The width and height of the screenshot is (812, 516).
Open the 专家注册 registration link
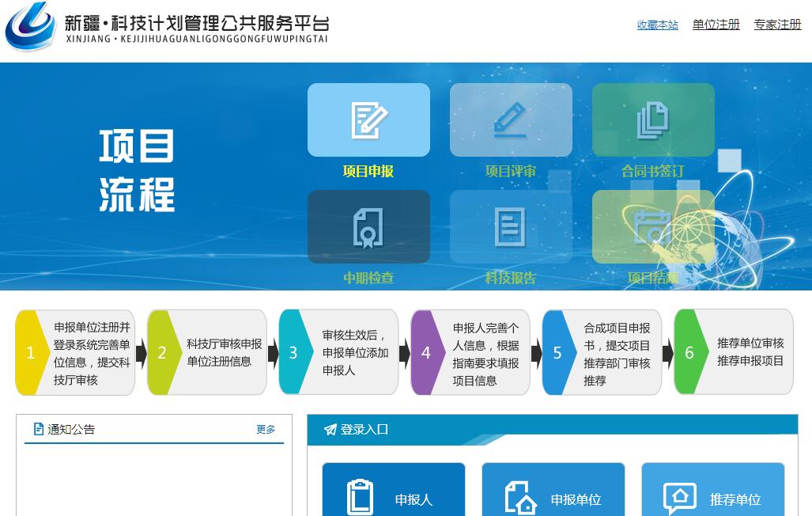(777, 25)
